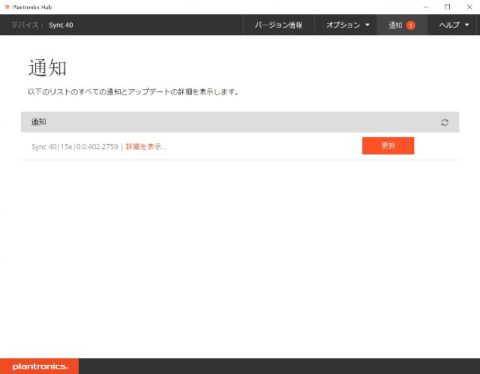
Task: Refresh the 通知 notifications list
Action: click(x=445, y=122)
